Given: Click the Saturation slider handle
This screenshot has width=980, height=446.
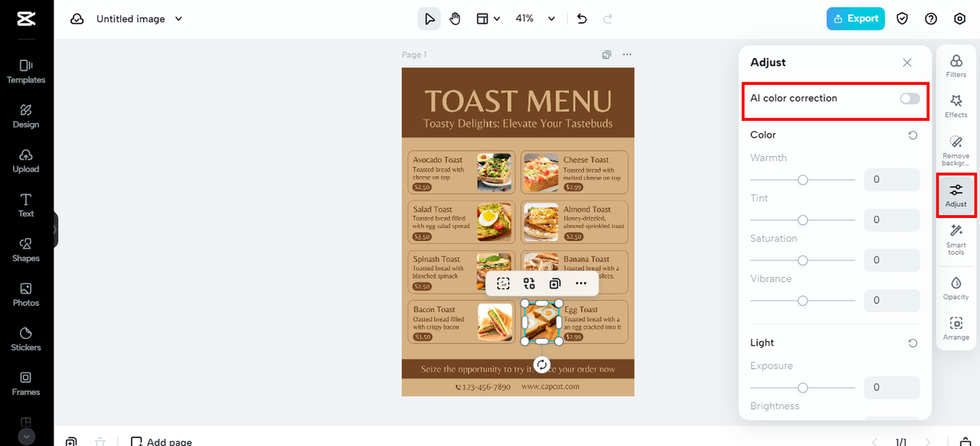Looking at the screenshot, I should (x=802, y=260).
